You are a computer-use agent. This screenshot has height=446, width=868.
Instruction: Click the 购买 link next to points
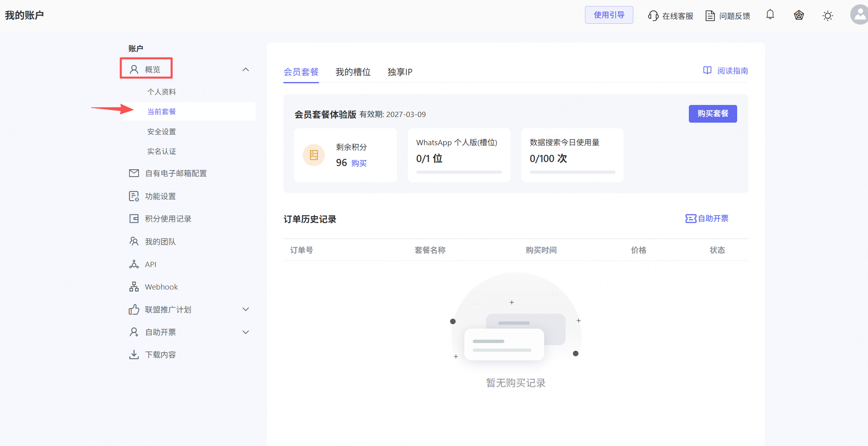(359, 163)
